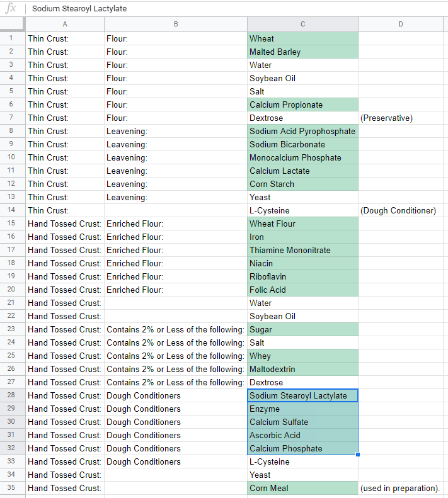
Task: Select column B header
Action: click(176, 24)
